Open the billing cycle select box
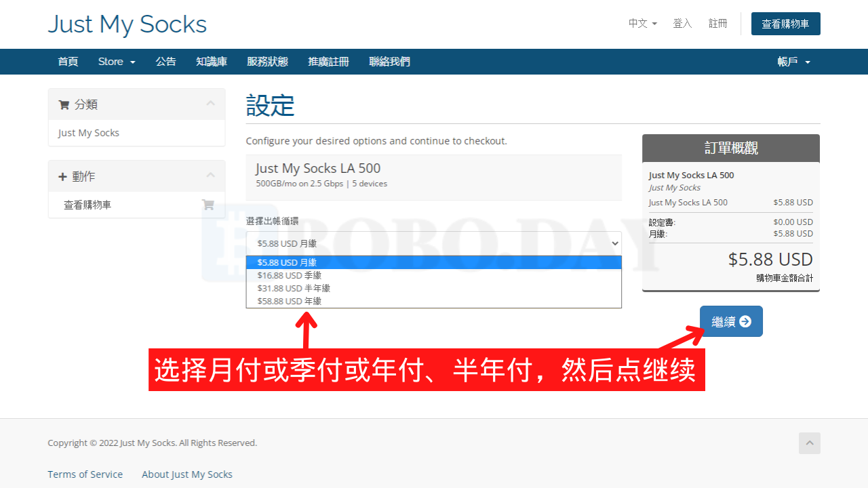This screenshot has width=868, height=488. click(434, 243)
